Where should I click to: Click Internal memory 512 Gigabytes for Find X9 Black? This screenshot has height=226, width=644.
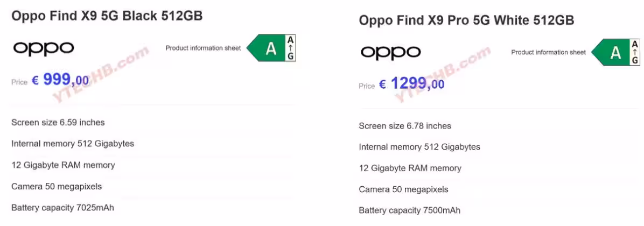tap(73, 144)
